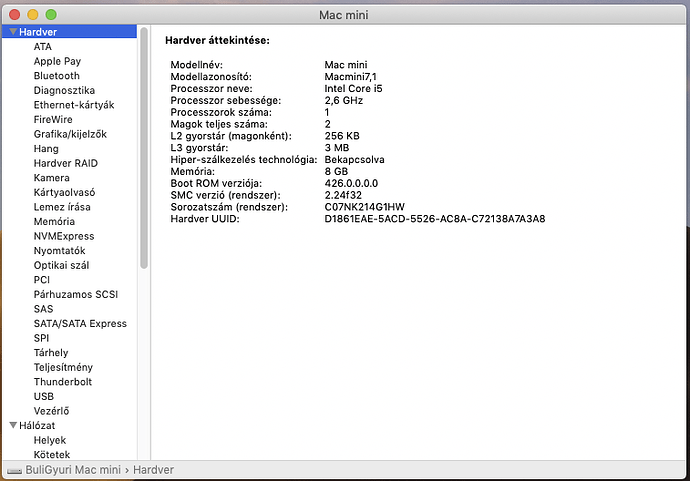Open the Apple Pay entry

coord(57,61)
